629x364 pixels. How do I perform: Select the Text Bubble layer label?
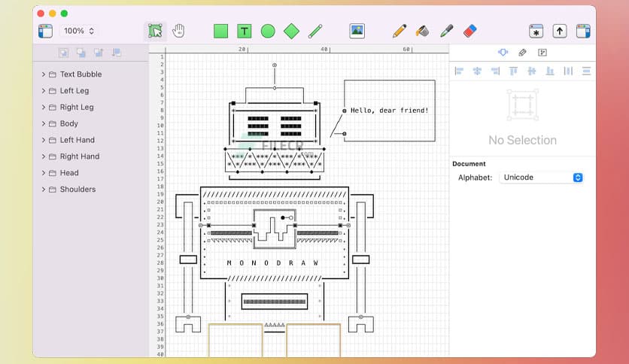coord(81,74)
